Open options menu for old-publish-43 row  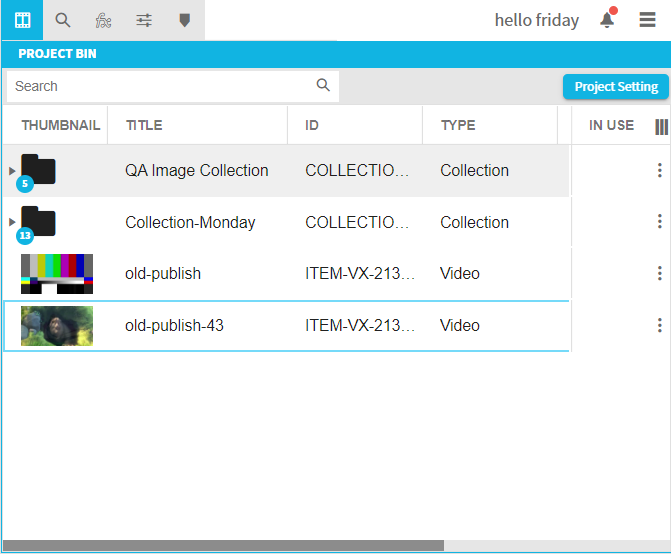(659, 325)
